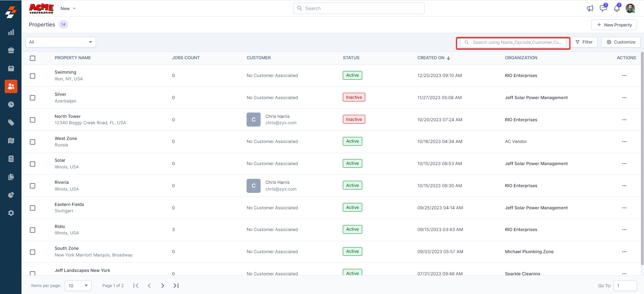Click the Property Name column header

[x=73, y=58]
